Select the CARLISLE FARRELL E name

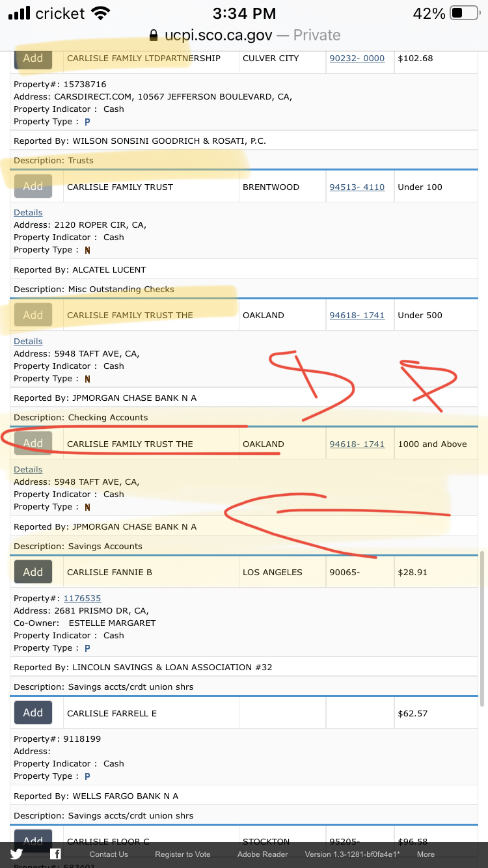(112, 713)
